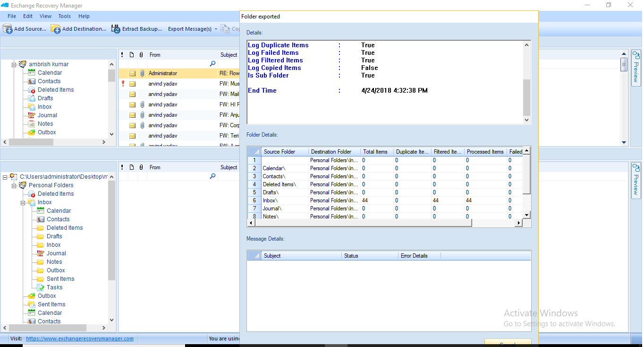644x347 pixels.
Task: Click the Add Source toolbar icon
Action: click(x=8, y=29)
